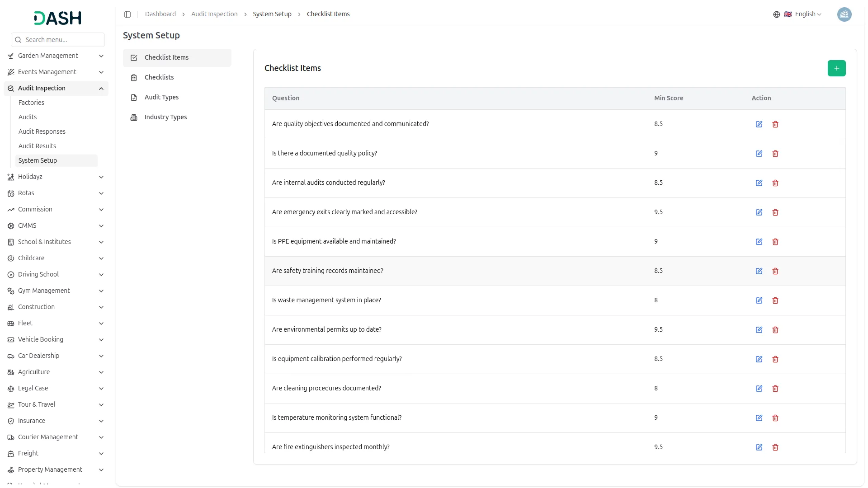Viewport: 868px width, 488px height.
Task: Delete the 'internal audits conducted regularly' item
Action: tap(775, 183)
